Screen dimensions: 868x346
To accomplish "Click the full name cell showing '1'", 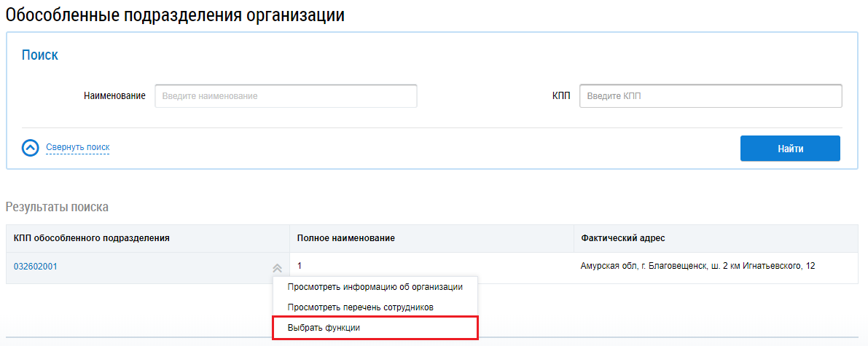I will pos(300,266).
